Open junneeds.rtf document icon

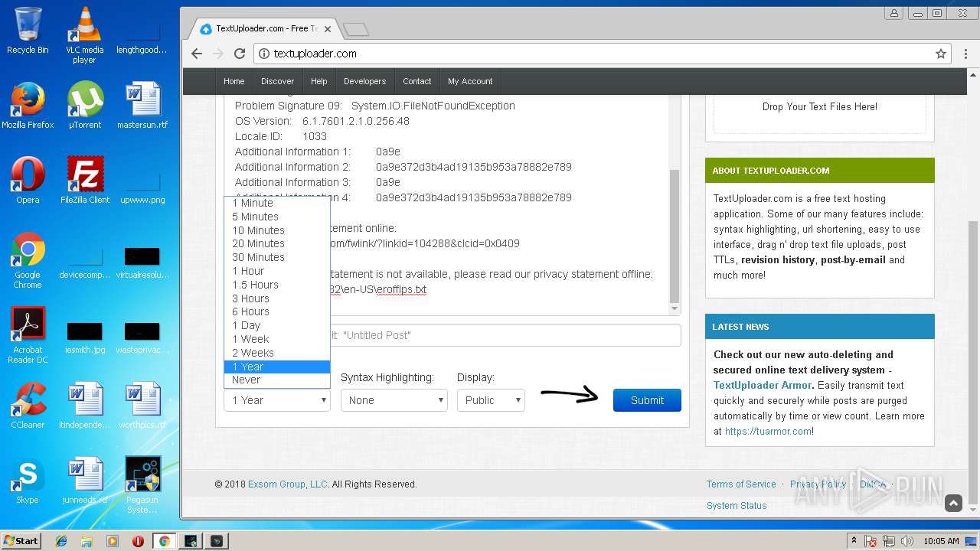click(x=84, y=481)
